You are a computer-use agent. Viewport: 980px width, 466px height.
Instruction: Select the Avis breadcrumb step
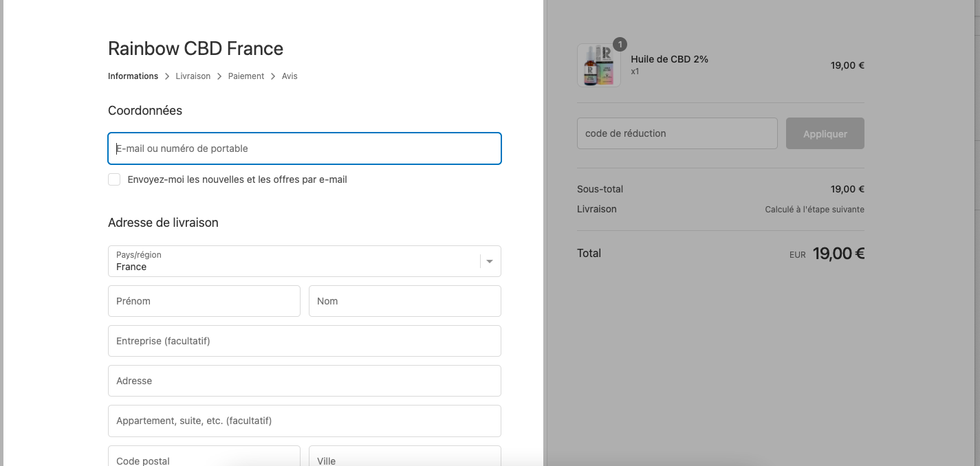(x=290, y=76)
